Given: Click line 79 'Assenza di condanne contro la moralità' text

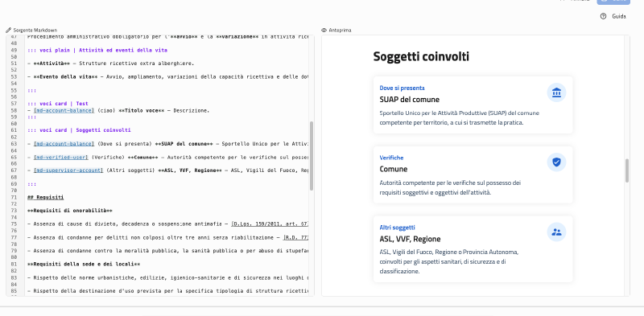Looking at the screenshot, I should point(167,250).
